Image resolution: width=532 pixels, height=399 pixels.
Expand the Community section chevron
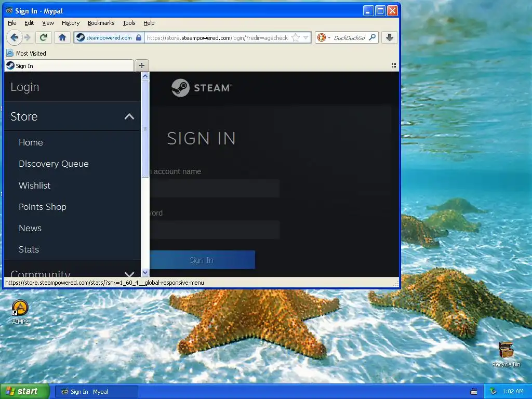click(x=129, y=273)
